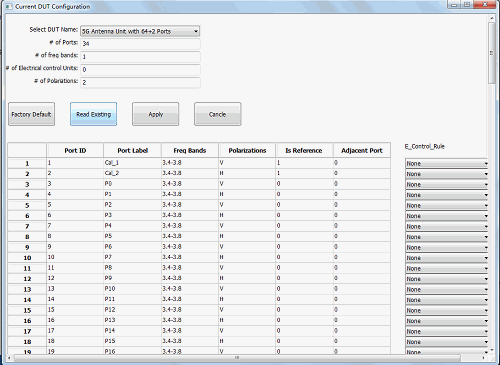The width and height of the screenshot is (500, 365).
Task: Click the Port Label column header
Action: click(132, 150)
